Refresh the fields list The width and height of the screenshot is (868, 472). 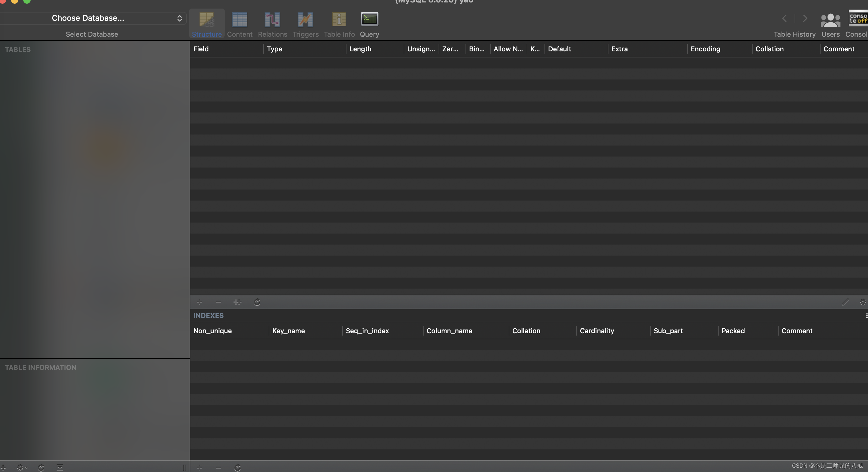point(257,302)
